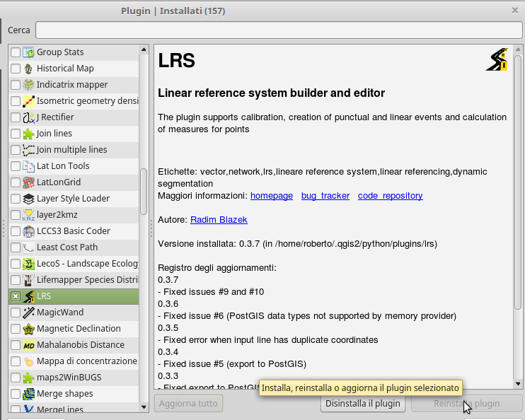Click the Reinstalla plugin button
Image resolution: width=525 pixels, height=420 pixels.
click(467, 404)
